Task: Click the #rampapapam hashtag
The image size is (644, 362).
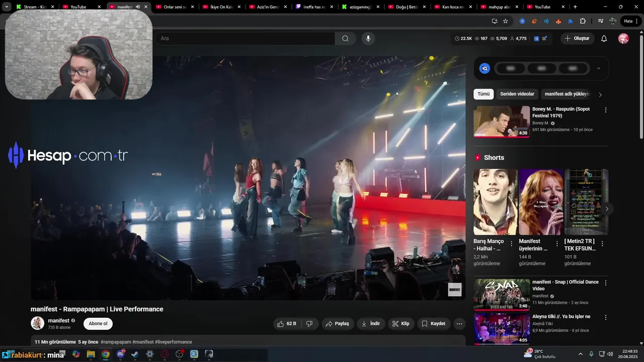Action: coord(116,342)
